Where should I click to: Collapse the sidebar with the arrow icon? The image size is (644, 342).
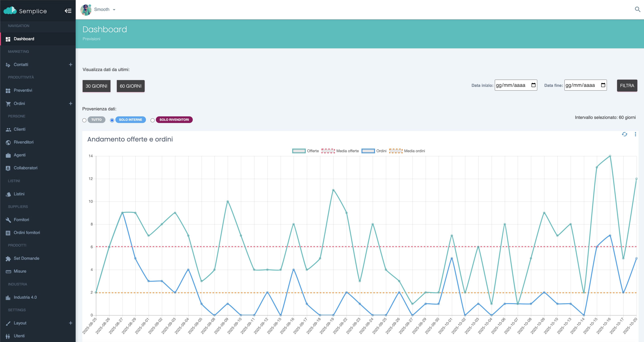tap(68, 11)
